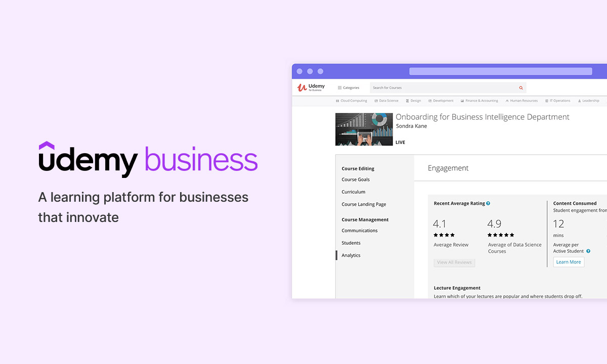Open Communications in sidebar
The image size is (607, 364).
point(360,231)
